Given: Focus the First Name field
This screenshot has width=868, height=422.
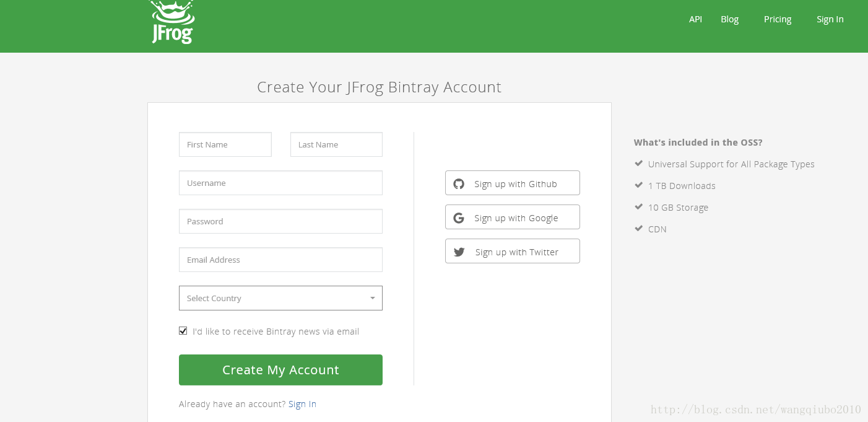Looking at the screenshot, I should point(225,144).
